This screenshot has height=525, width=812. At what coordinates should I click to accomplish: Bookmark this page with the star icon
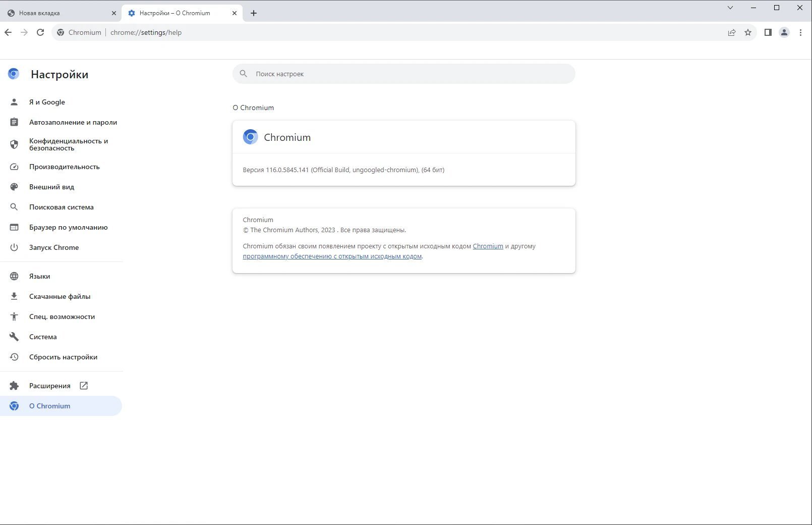pos(748,32)
